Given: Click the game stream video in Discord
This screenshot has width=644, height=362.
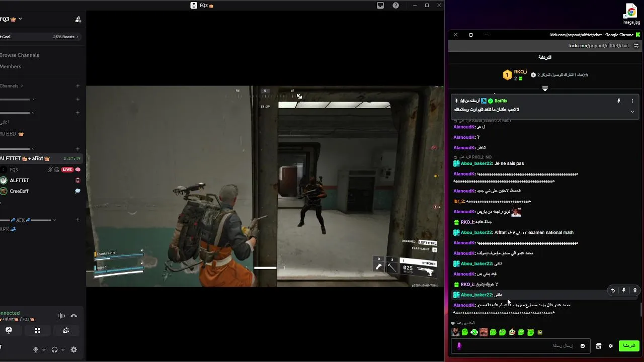Looking at the screenshot, I should click(x=265, y=186).
